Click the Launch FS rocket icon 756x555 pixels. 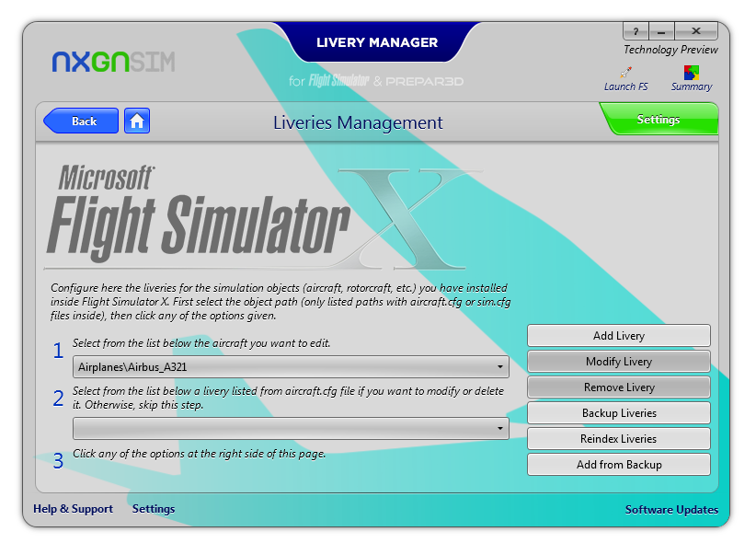pos(626,73)
